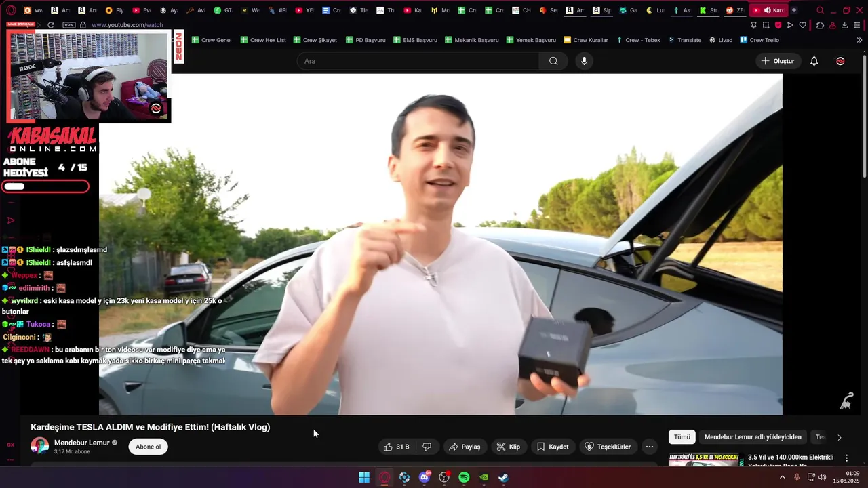Expand hidden bookmarks with double chevron
The height and width of the screenshot is (488, 868).
[x=859, y=40]
